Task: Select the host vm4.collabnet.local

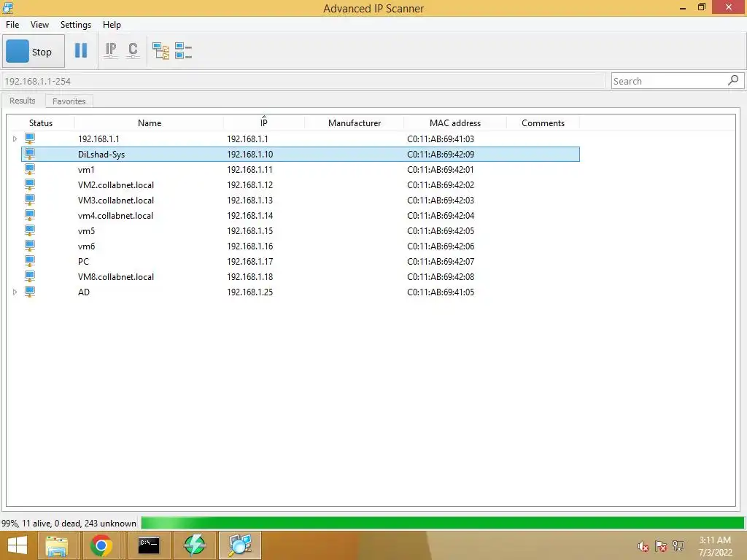Action: click(x=115, y=215)
